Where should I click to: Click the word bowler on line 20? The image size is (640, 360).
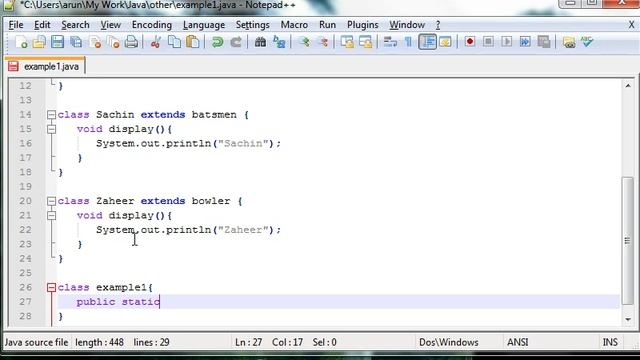[x=211, y=201]
